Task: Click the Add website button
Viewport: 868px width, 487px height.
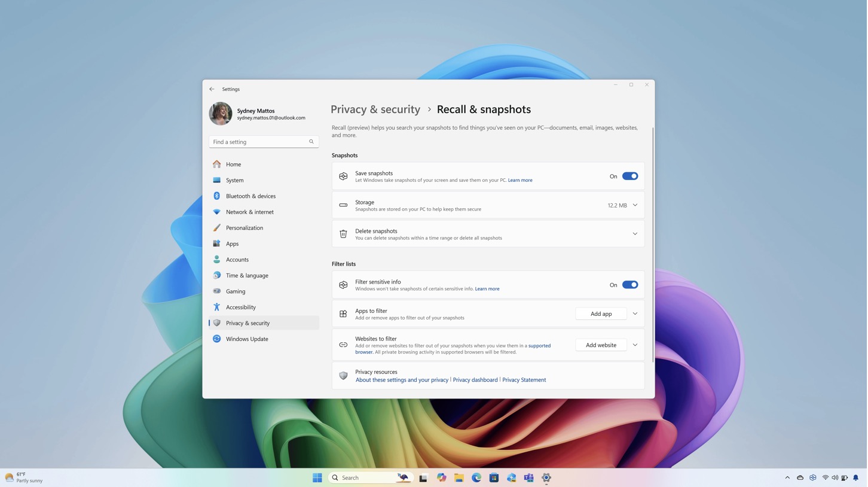Action: click(601, 345)
